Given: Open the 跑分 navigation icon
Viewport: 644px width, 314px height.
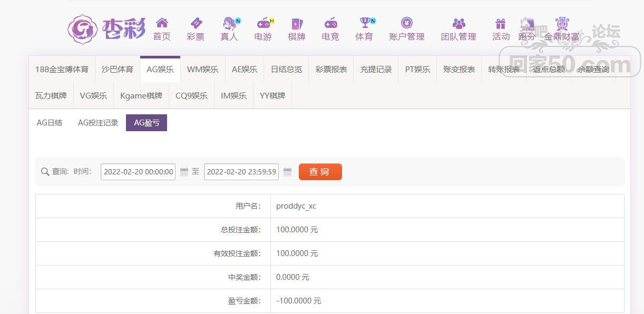Looking at the screenshot, I should point(526,24).
